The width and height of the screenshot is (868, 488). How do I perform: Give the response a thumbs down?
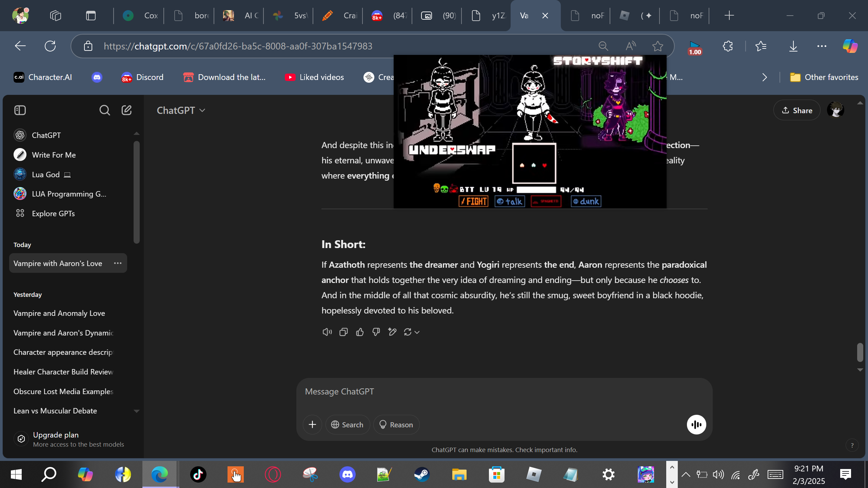click(376, 332)
